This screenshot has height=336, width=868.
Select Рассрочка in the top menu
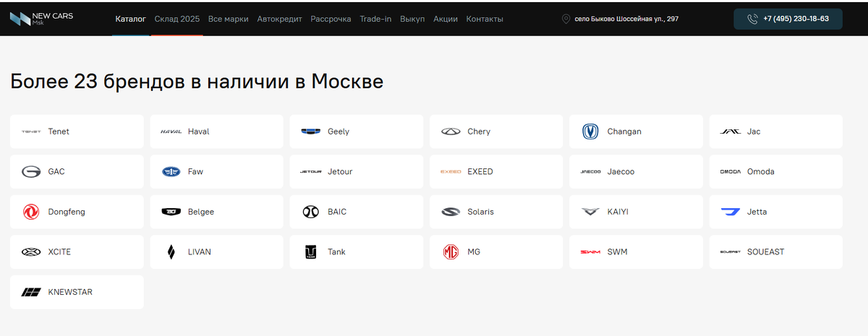(331, 19)
